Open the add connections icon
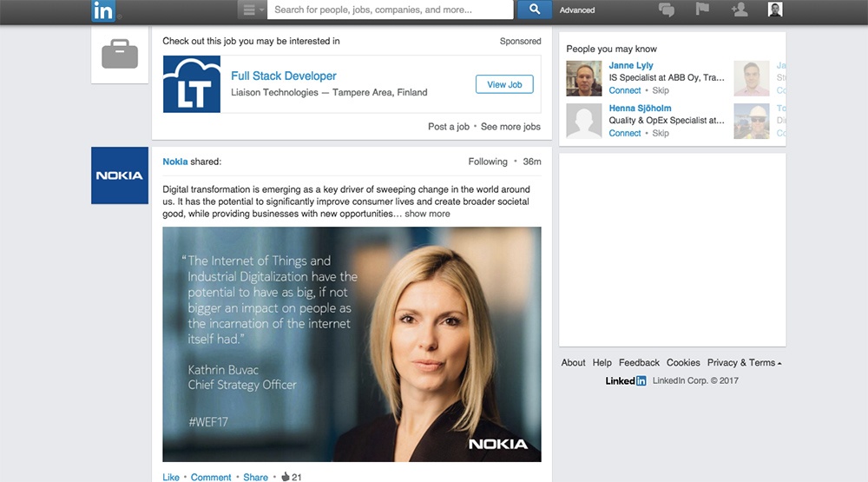This screenshot has width=868, height=482. pos(739,10)
